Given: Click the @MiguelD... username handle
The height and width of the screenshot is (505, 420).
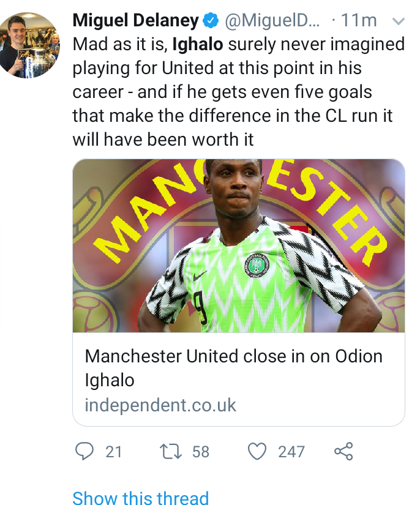Looking at the screenshot, I should (272, 21).
